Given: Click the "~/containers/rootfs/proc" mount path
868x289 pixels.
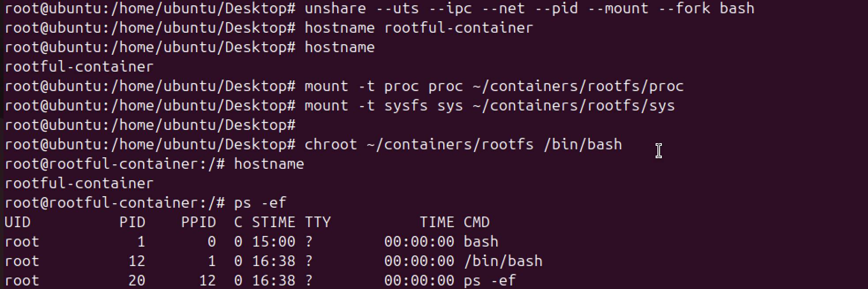Looking at the screenshot, I should coord(578,86).
